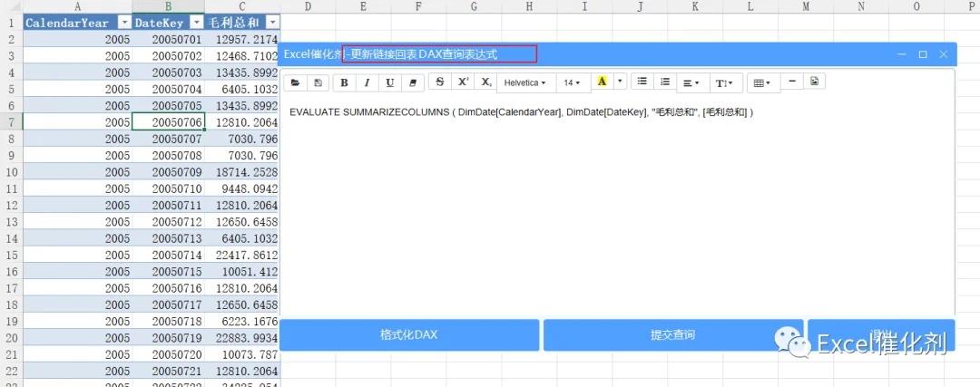Maximize the Excel催化剂 dialog

pos(923,54)
